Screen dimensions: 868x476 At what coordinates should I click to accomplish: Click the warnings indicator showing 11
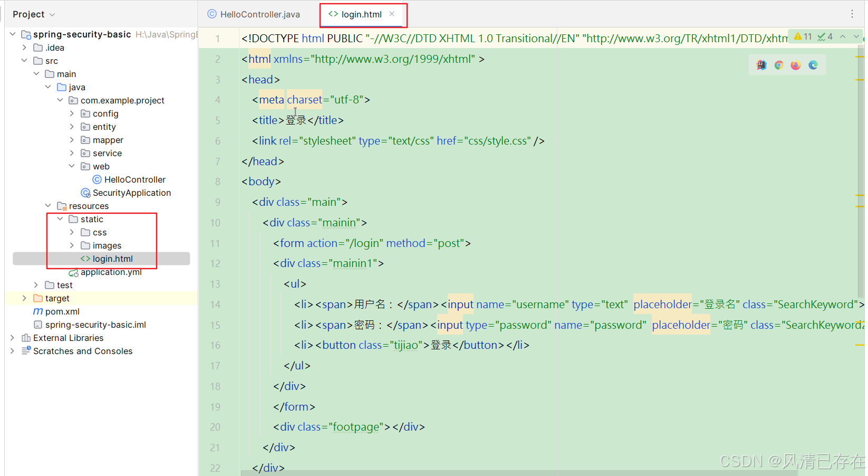point(803,36)
